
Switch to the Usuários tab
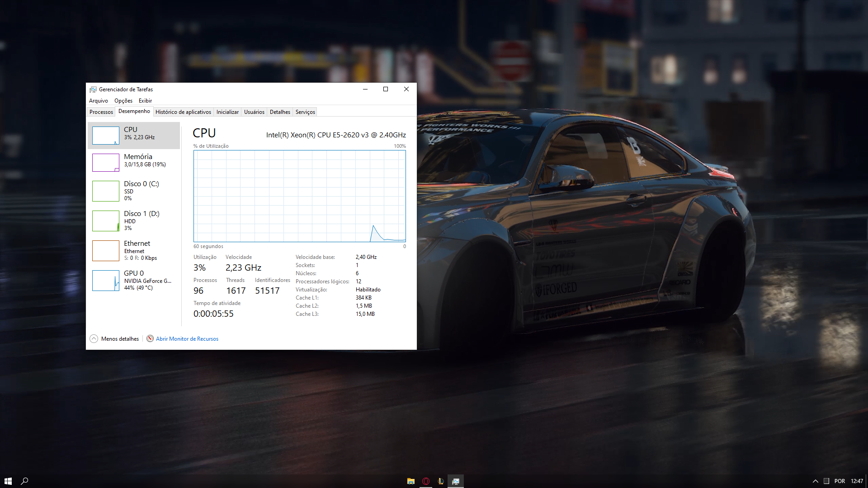(254, 112)
